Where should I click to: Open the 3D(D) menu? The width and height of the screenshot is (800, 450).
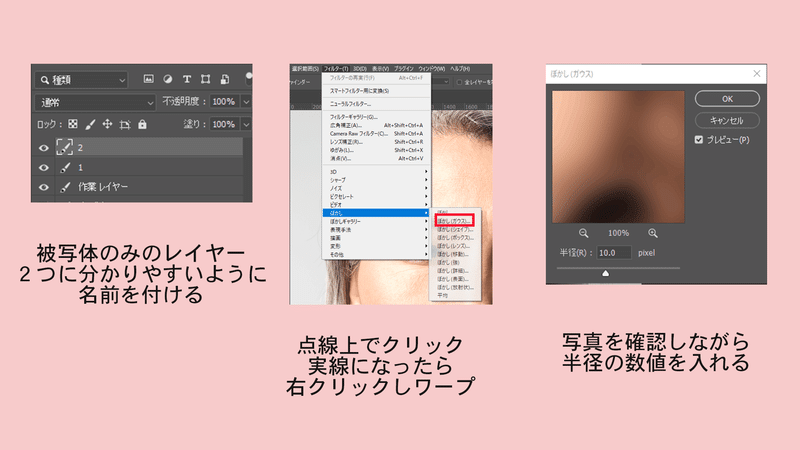(x=360, y=68)
